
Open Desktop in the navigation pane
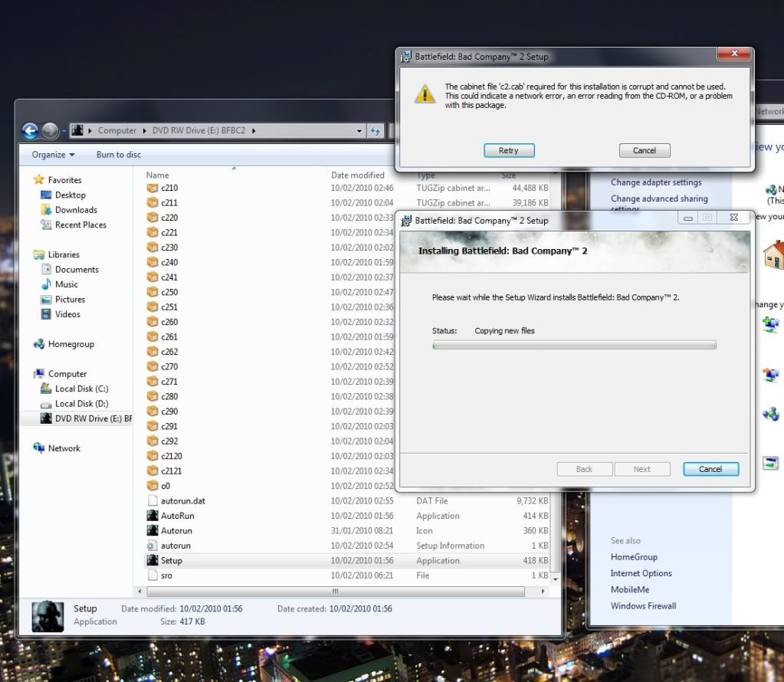70,195
